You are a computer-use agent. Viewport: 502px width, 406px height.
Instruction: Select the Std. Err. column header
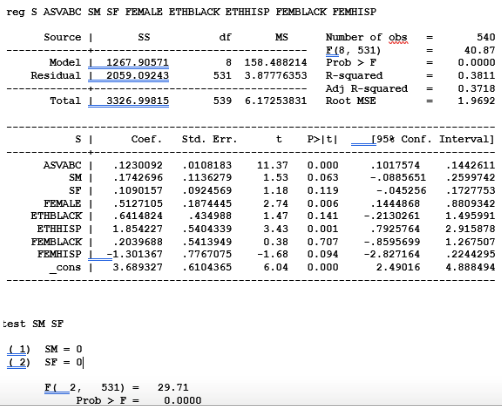point(209,139)
